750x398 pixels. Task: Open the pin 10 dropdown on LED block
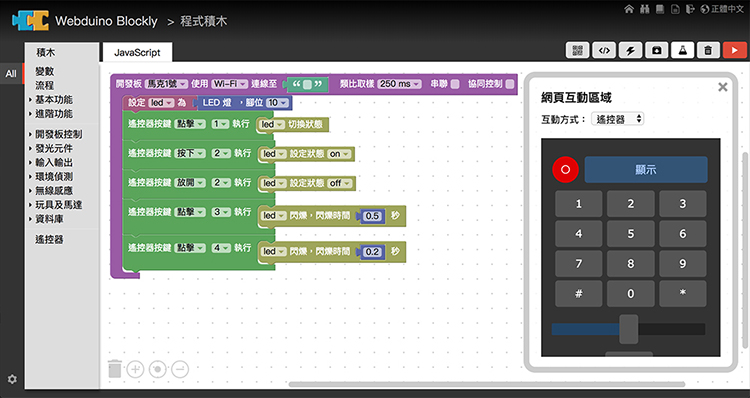click(x=277, y=103)
